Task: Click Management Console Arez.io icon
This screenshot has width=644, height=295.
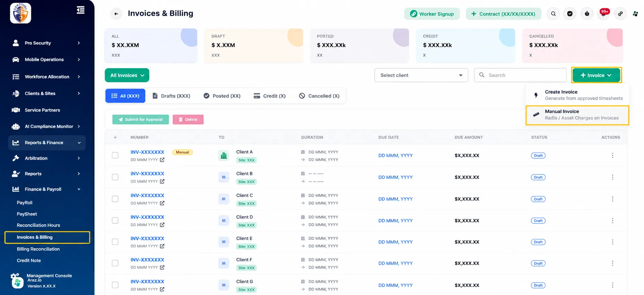Action: 17,281
